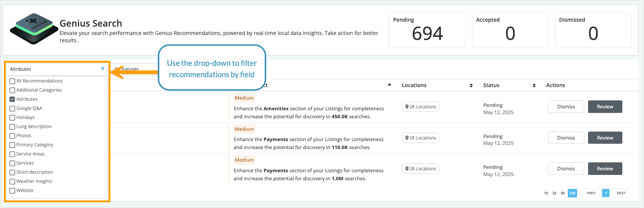Viewport: 644px width, 208px height.
Task: Click the ascending sort arrow near Locations
Action: pos(389,85)
